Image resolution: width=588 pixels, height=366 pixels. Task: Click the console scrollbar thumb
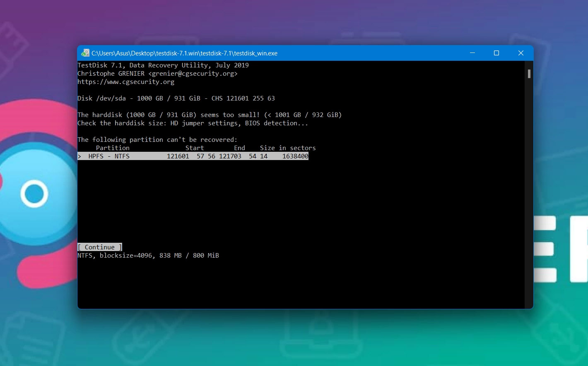(x=529, y=74)
